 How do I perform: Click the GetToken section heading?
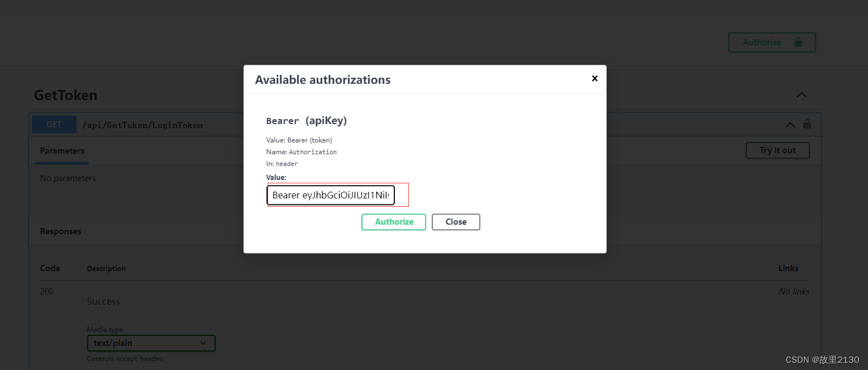pyautogui.click(x=65, y=95)
